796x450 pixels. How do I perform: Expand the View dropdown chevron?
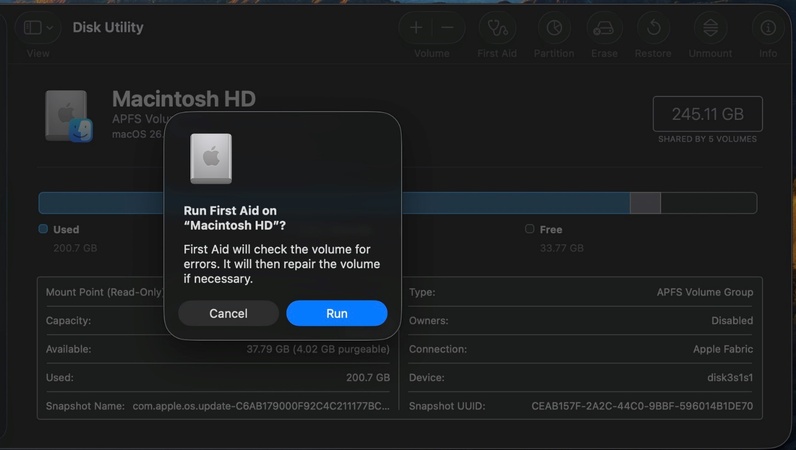point(50,28)
